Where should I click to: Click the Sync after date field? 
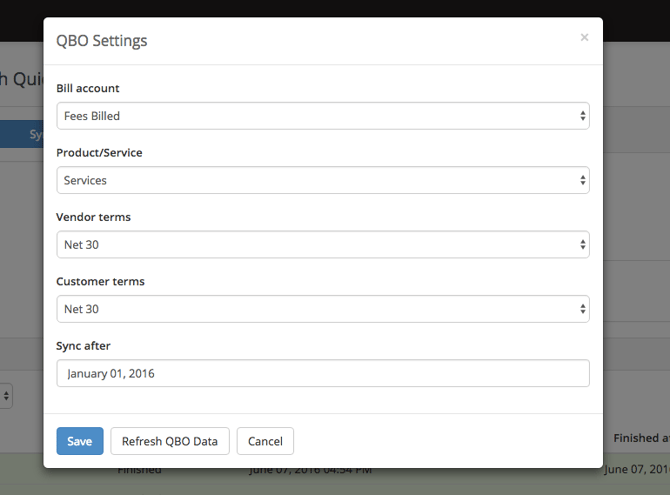323,373
